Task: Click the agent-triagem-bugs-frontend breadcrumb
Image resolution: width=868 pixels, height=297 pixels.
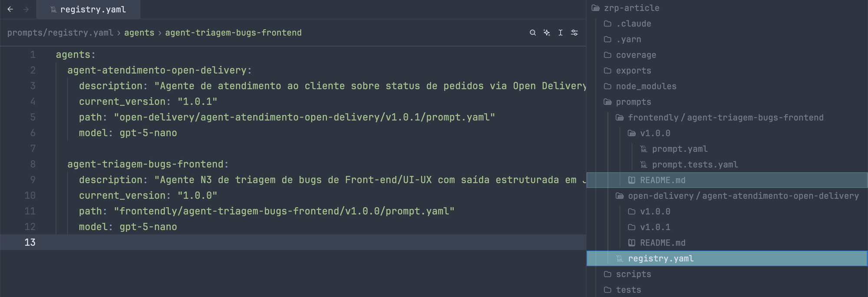Action: tap(233, 33)
